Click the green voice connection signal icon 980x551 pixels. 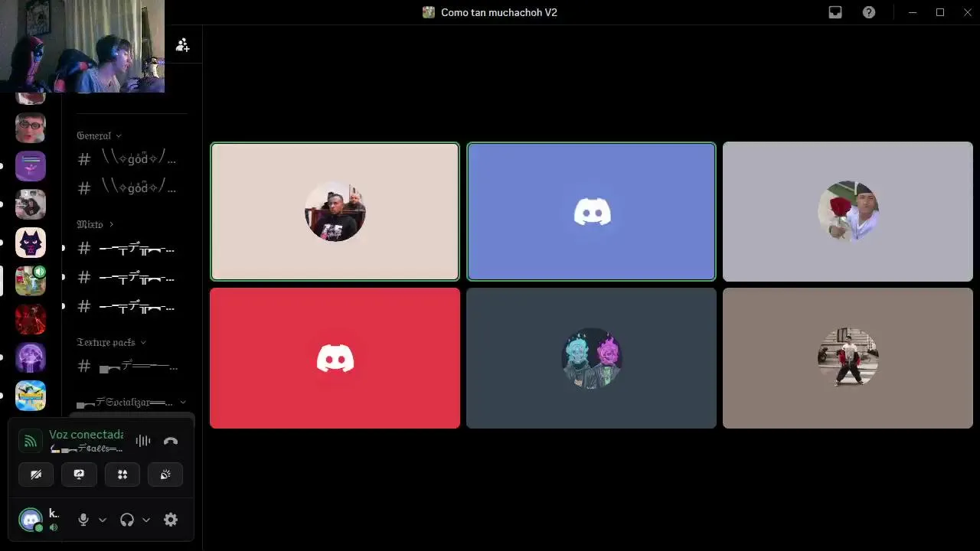(30, 441)
